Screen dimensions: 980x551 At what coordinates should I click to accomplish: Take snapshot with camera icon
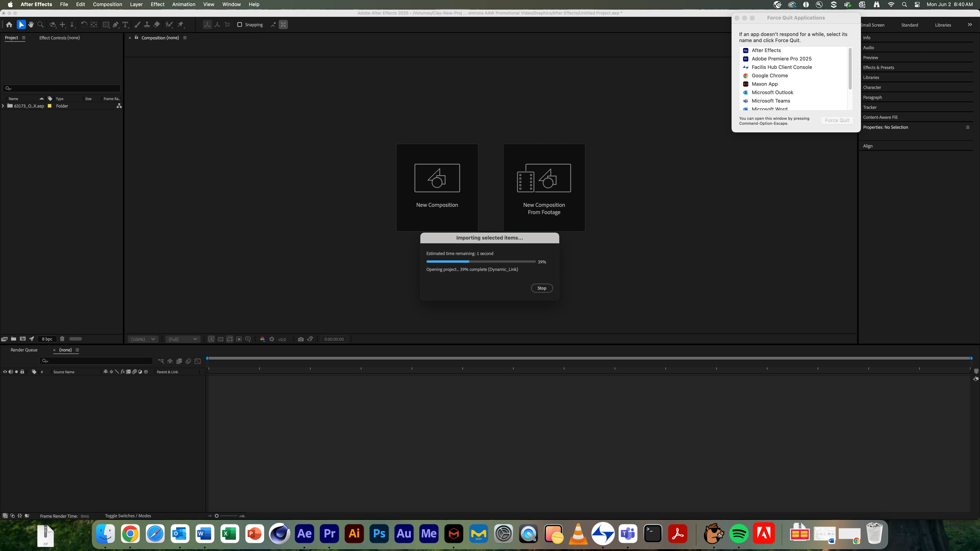(301, 339)
